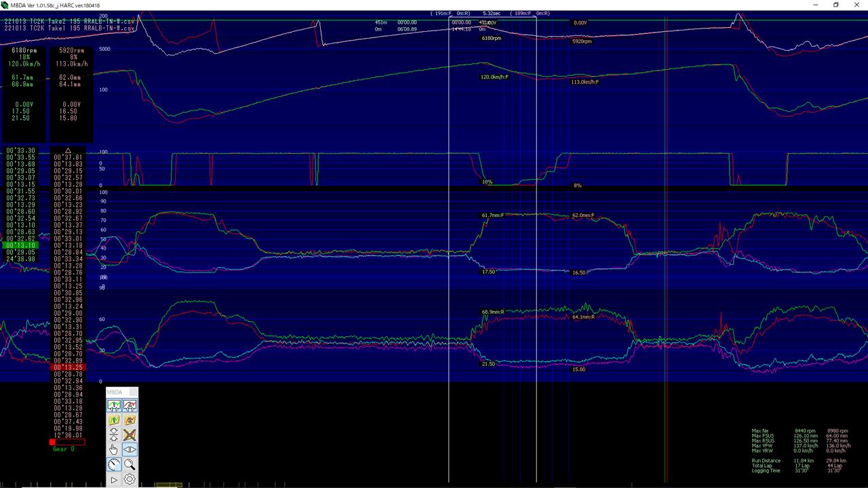This screenshot has width=868, height=488.
Task: Restore down the MBDA window
Action: pyautogui.click(x=836, y=5)
